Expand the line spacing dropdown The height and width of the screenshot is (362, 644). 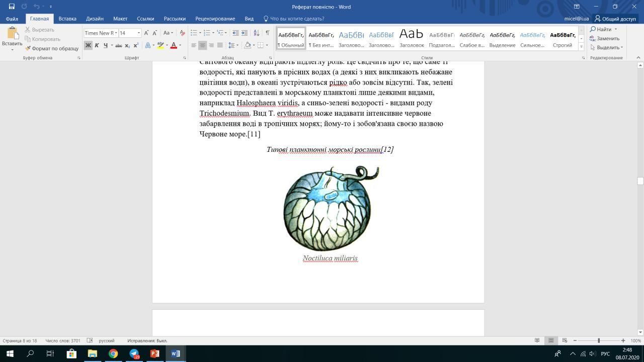click(237, 45)
